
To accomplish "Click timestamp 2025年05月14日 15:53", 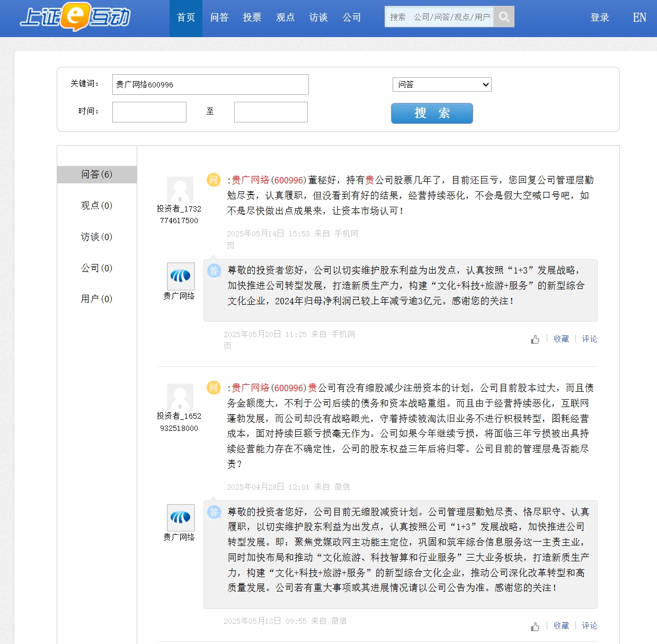I will pyautogui.click(x=268, y=234).
